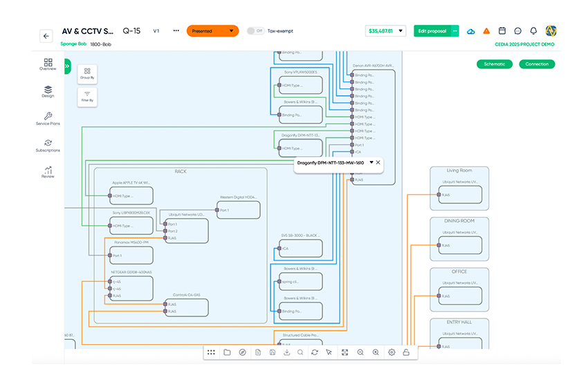The height and width of the screenshot is (380, 588).
Task: Open the Design section in sidebar
Action: coord(48,91)
